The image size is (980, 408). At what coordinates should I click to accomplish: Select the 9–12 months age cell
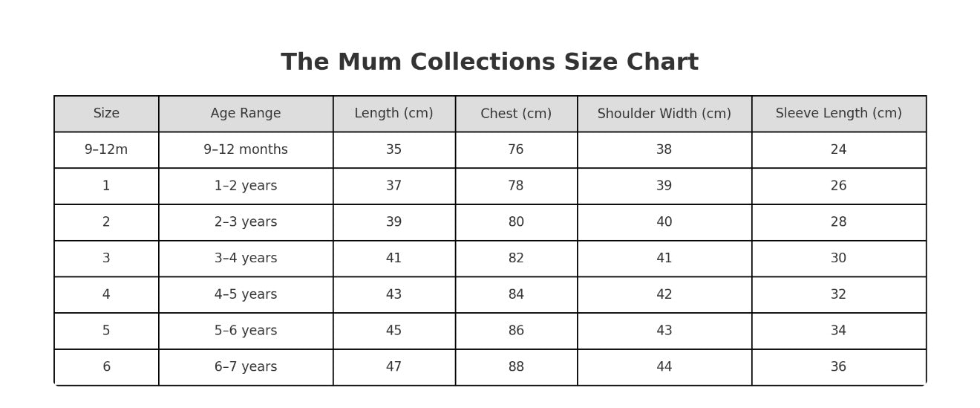[246, 150]
